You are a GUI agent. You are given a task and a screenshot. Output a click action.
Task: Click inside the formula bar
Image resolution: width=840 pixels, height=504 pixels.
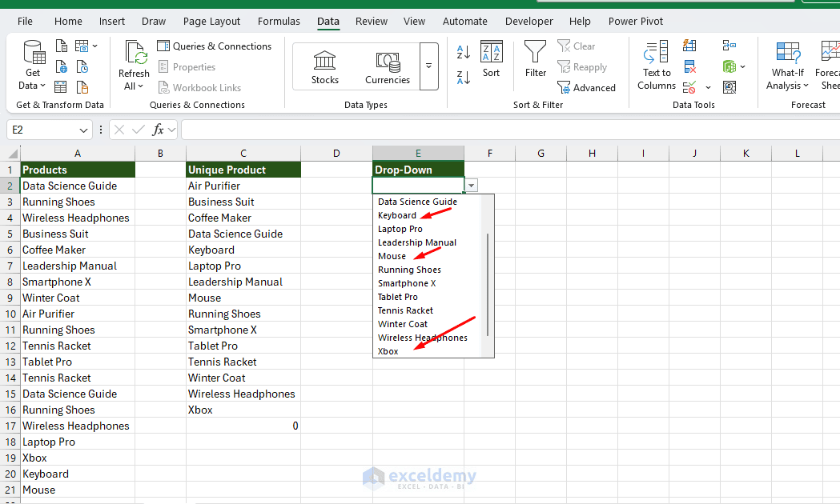point(511,130)
